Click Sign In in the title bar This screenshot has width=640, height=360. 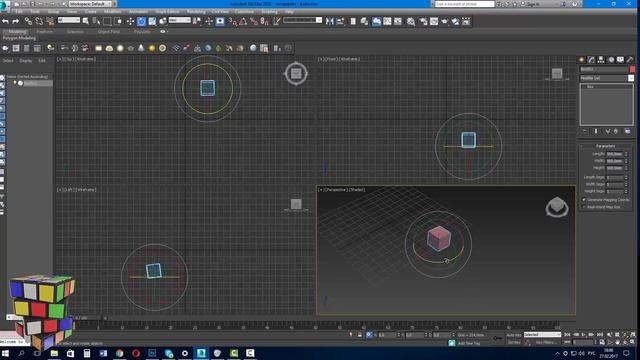click(533, 4)
